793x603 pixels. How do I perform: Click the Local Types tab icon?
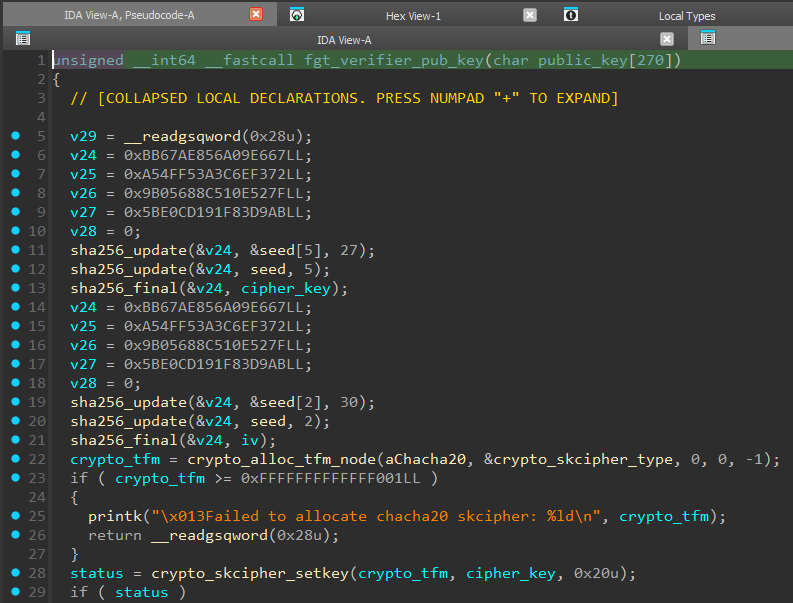570,15
